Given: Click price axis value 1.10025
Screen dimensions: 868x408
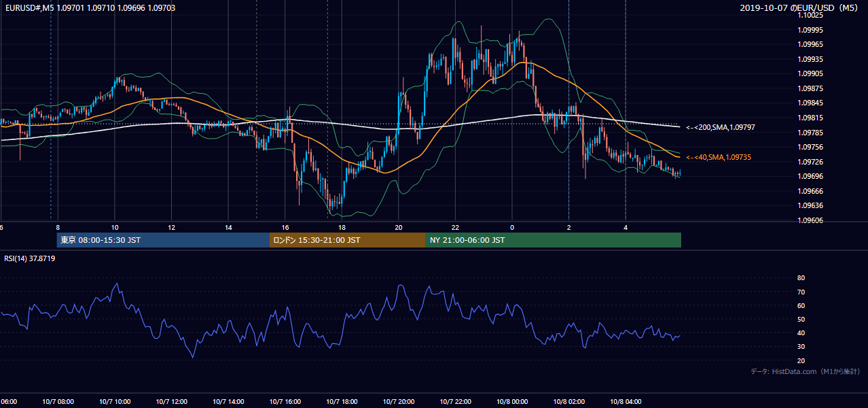Looking at the screenshot, I should [x=810, y=15].
